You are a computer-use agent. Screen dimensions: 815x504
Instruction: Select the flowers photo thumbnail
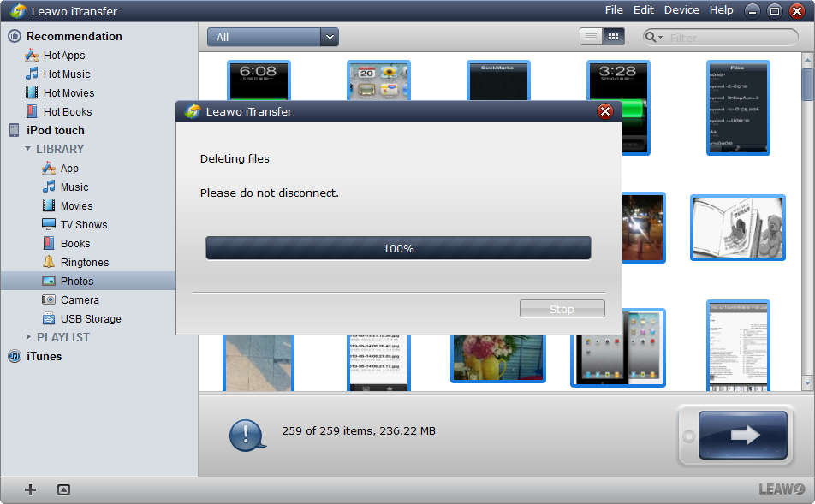coord(498,359)
